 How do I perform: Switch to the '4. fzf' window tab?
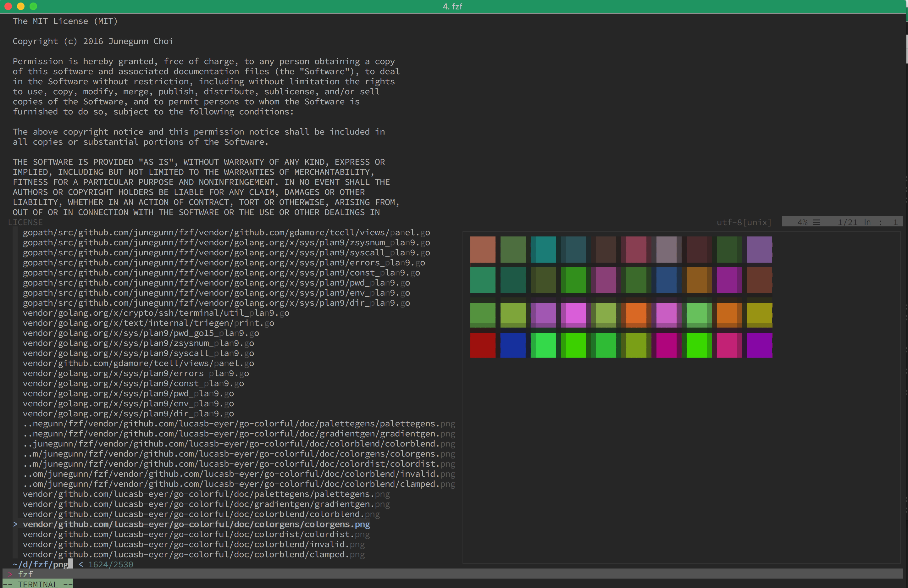452,7
